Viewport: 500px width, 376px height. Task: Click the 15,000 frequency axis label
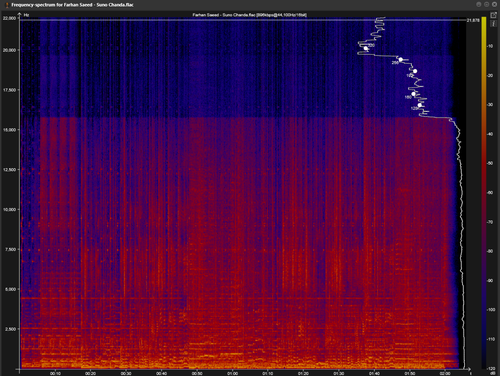[9, 130]
